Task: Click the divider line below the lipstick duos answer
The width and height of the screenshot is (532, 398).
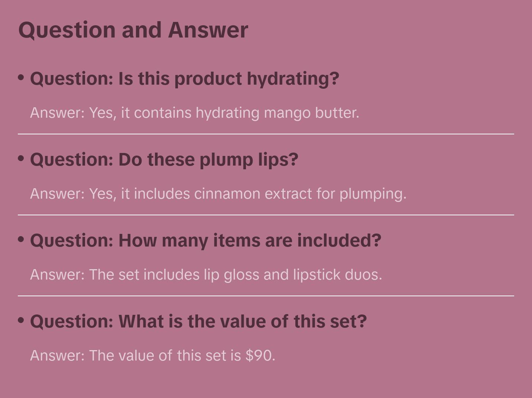Action: pyautogui.click(x=266, y=296)
